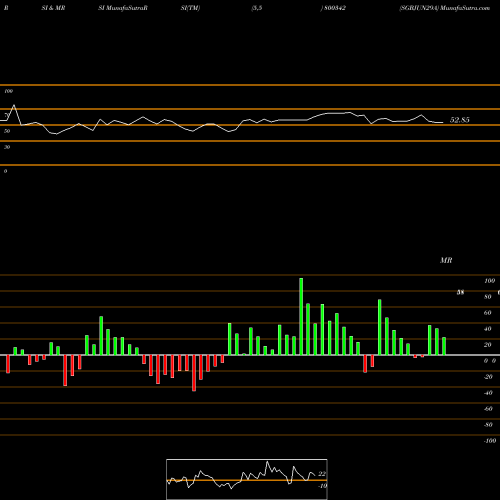The width and height of the screenshot is (500, 500).
Task: Click the tallest green bar in the MR histogram
Action: point(301,316)
